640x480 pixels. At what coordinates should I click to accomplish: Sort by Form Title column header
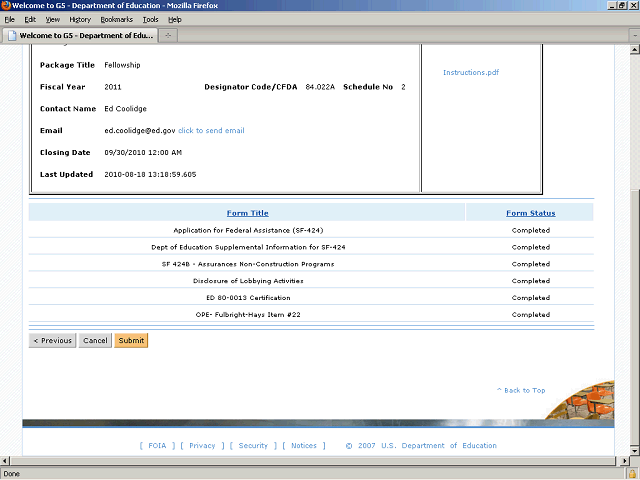(x=247, y=213)
